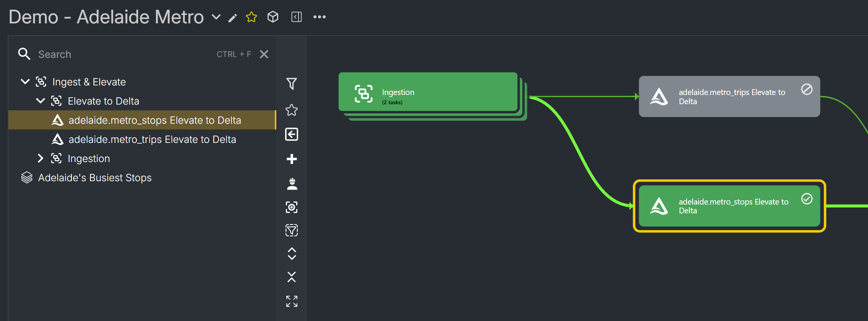This screenshot has height=321, width=868.
Task: Expand the Ingestion tree group
Action: (40, 158)
